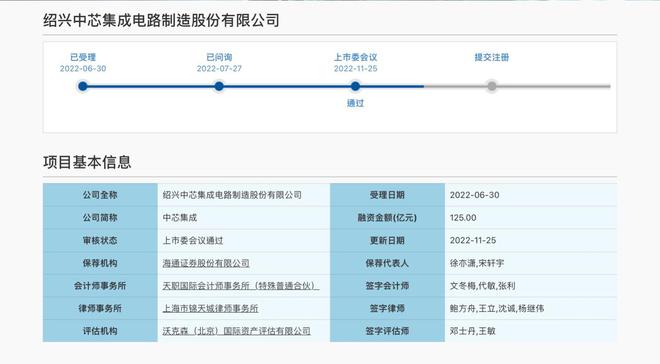The height and width of the screenshot is (364, 660).
Task: Click the 项目基本信息 section heading
Action: tap(87, 162)
